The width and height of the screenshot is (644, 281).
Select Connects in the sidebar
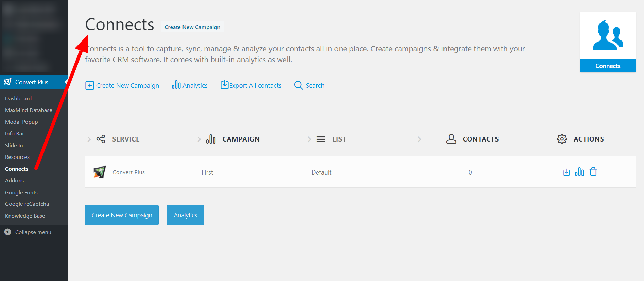tap(17, 169)
